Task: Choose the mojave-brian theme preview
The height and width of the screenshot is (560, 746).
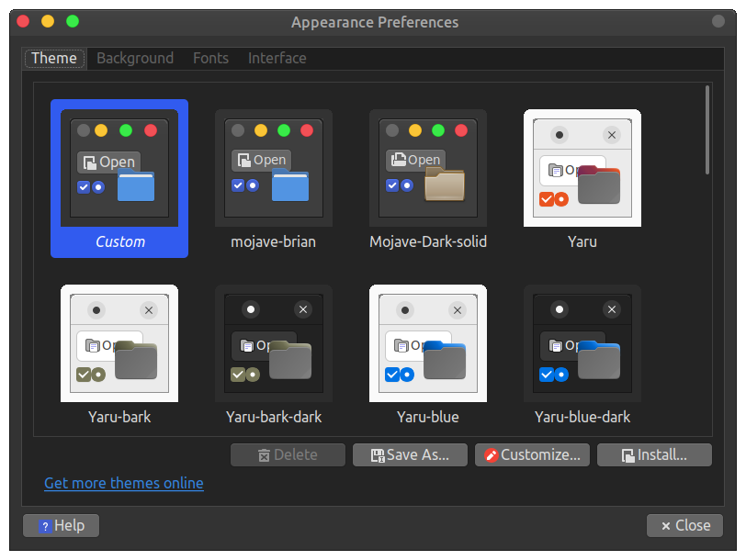Action: tap(274, 168)
